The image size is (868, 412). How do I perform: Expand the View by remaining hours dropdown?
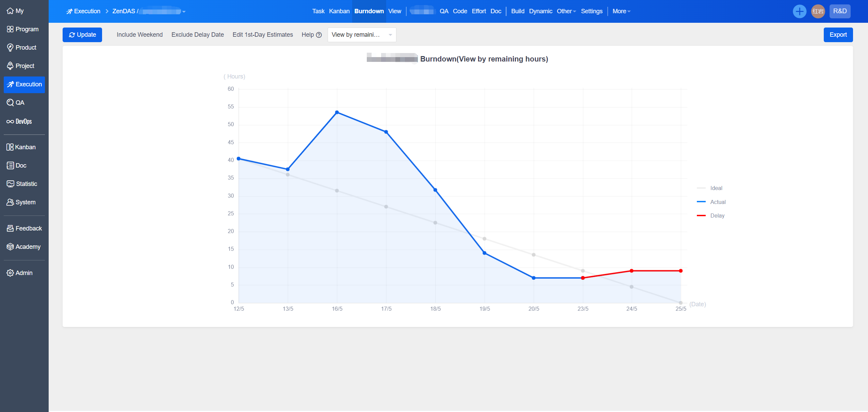click(x=362, y=35)
